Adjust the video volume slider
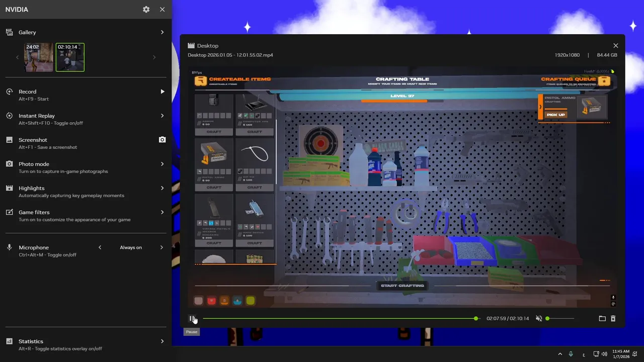This screenshot has width=644, height=362. click(x=560, y=318)
